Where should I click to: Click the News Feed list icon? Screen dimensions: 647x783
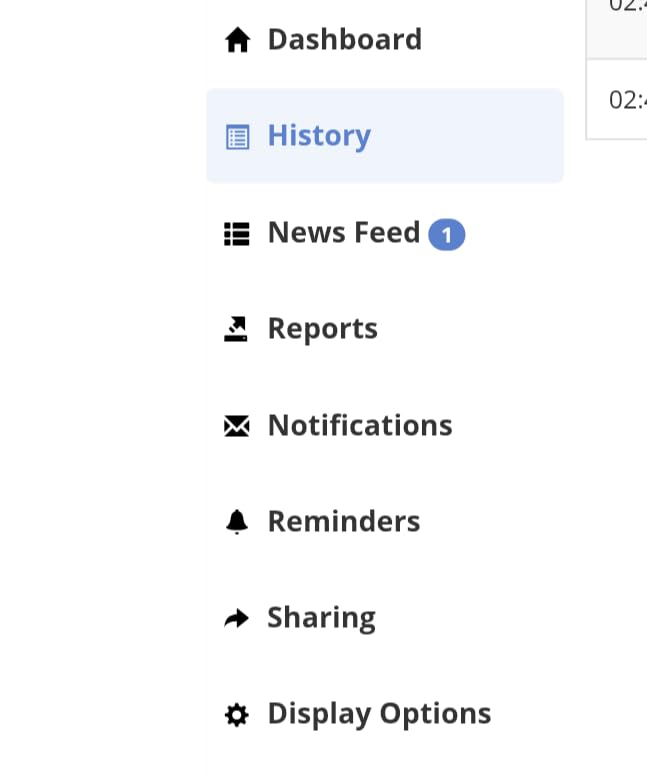coord(237,234)
